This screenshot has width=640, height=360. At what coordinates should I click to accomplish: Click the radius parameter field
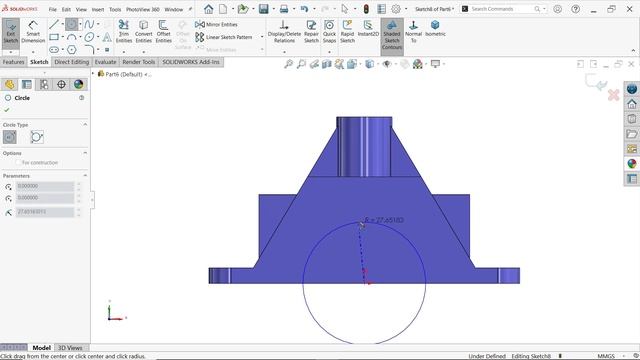[x=45, y=212]
